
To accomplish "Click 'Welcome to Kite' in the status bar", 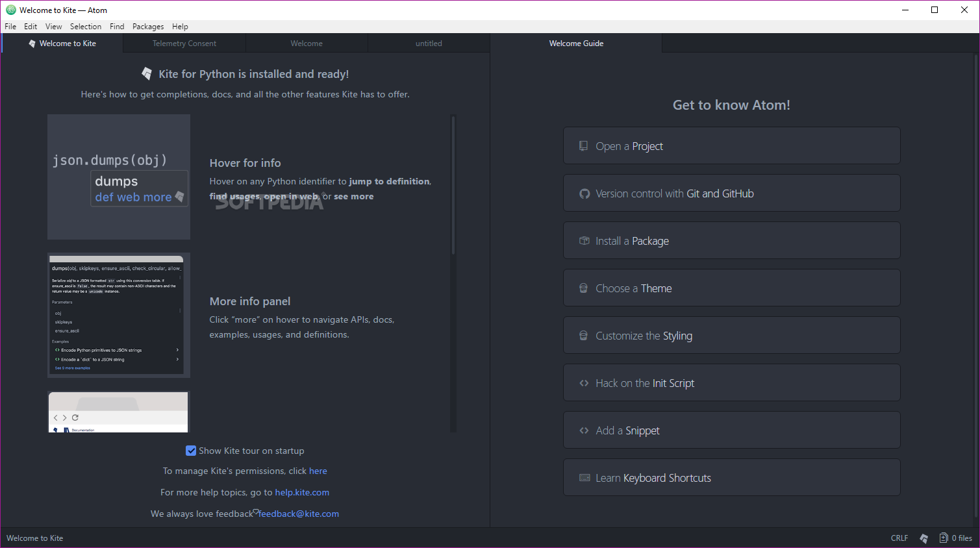I will [35, 538].
